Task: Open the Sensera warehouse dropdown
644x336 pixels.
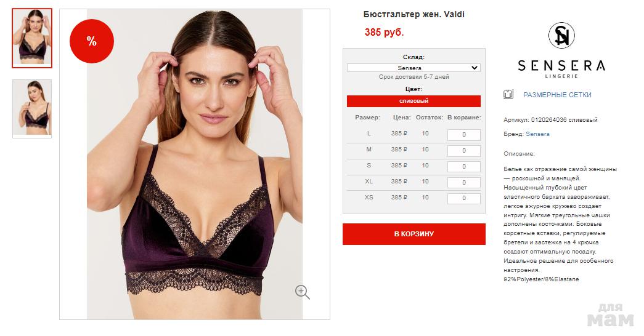Action: [414, 68]
